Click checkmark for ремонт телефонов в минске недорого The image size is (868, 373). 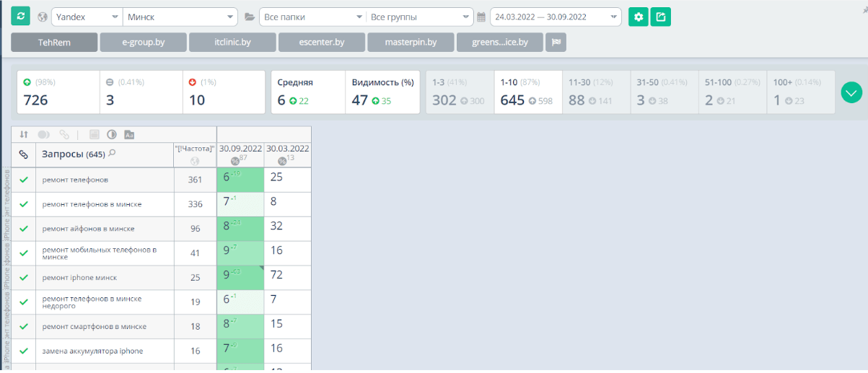tap(24, 302)
